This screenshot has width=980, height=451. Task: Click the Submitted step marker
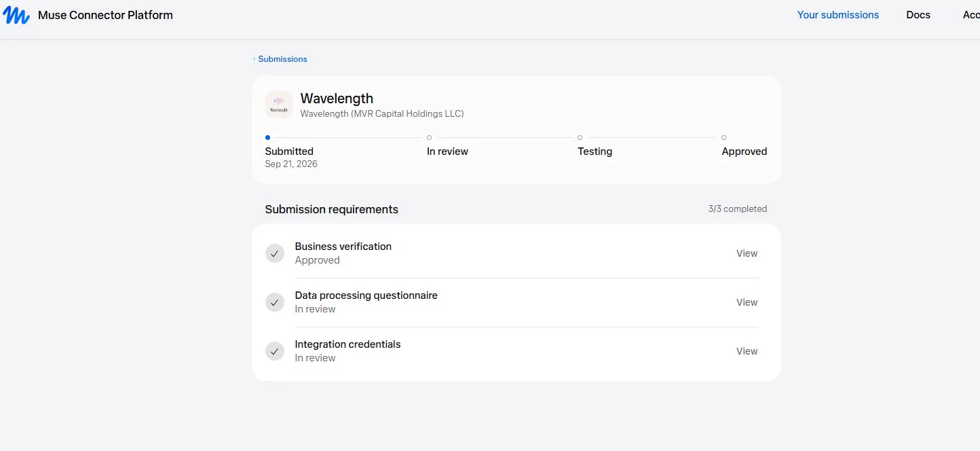point(268,137)
